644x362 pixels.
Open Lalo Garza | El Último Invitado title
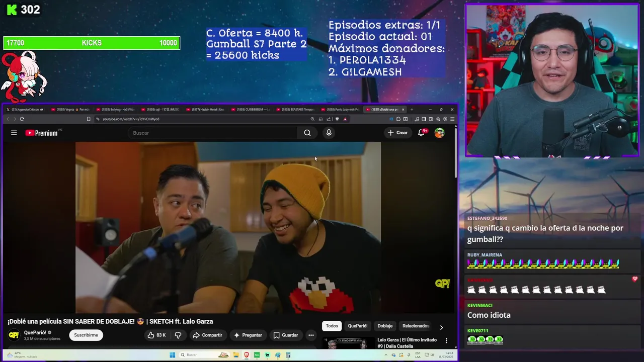point(407,343)
